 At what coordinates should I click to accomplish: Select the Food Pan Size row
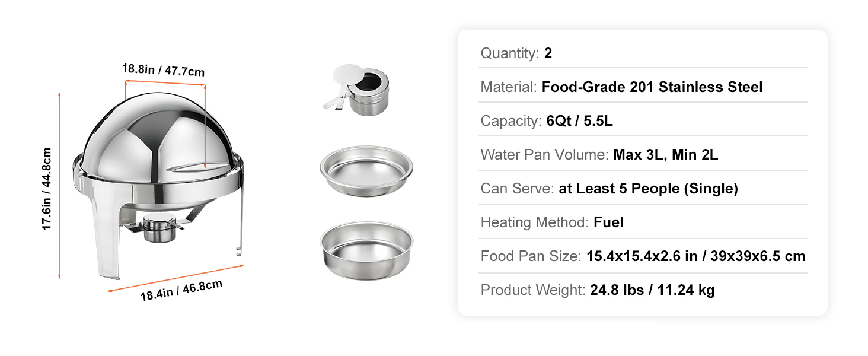pos(643,256)
